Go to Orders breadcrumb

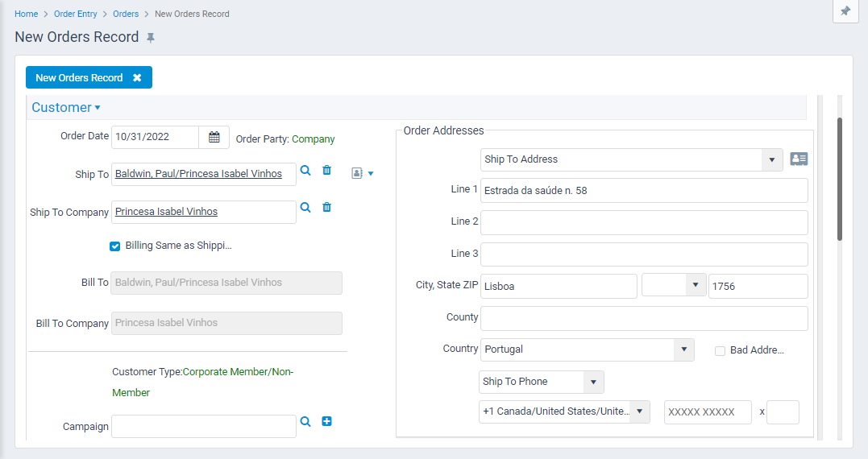[126, 14]
